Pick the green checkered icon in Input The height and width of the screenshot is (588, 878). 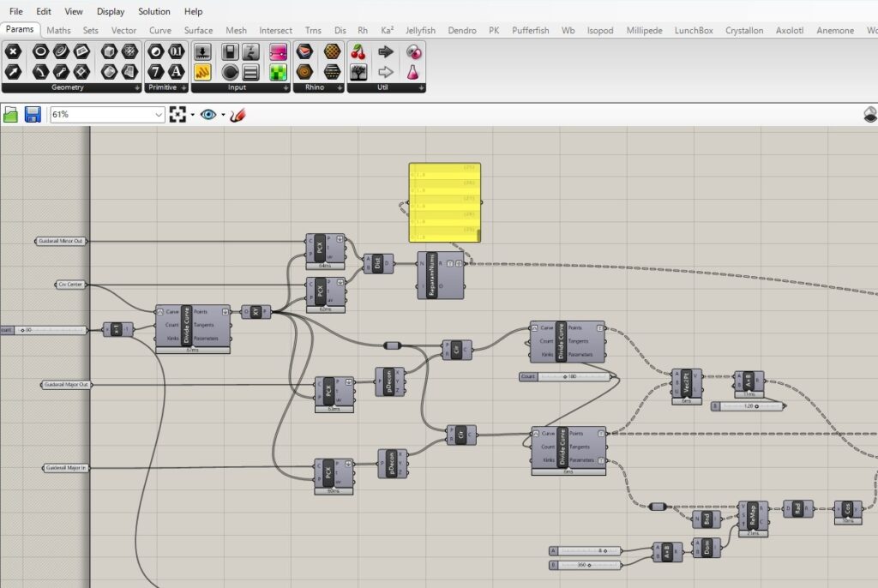point(278,72)
